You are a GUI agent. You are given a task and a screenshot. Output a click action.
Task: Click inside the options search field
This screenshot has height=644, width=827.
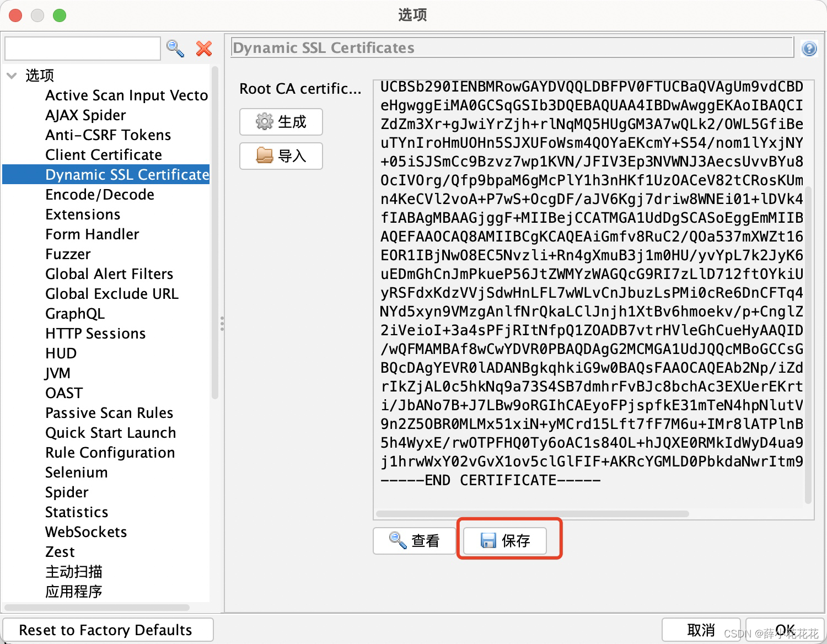[x=82, y=49]
